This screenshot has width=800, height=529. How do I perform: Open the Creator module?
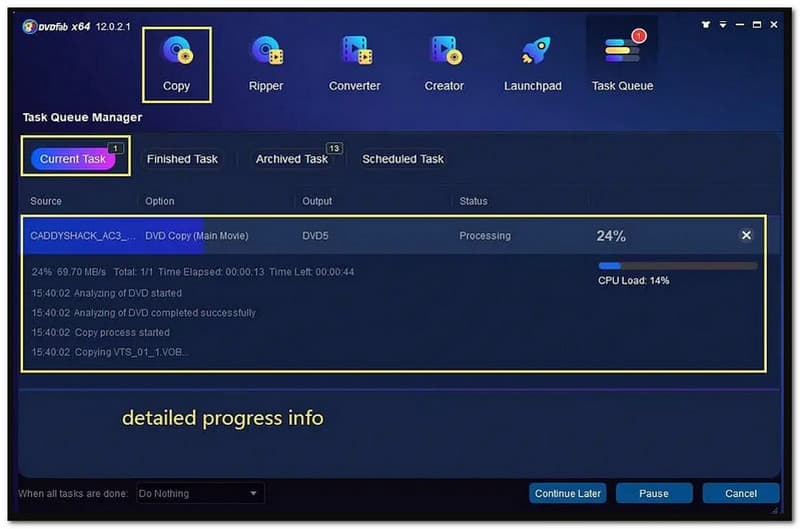[x=444, y=63]
